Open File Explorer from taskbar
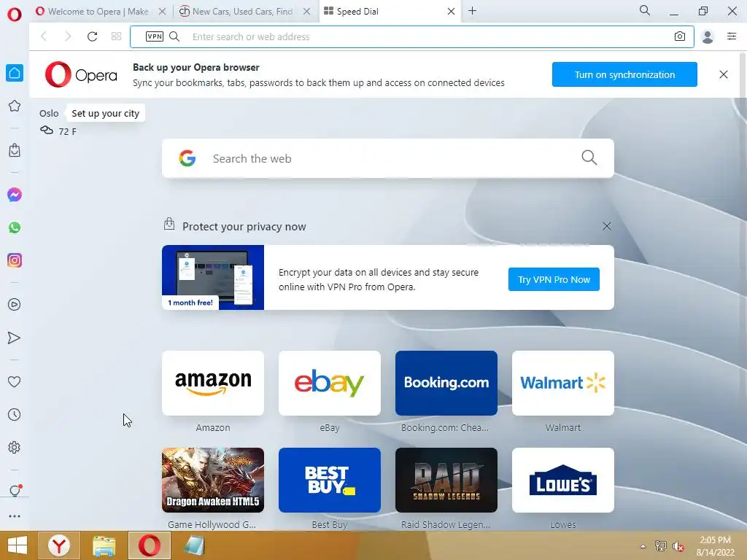Screen dimensions: 747x560 (x=104, y=546)
